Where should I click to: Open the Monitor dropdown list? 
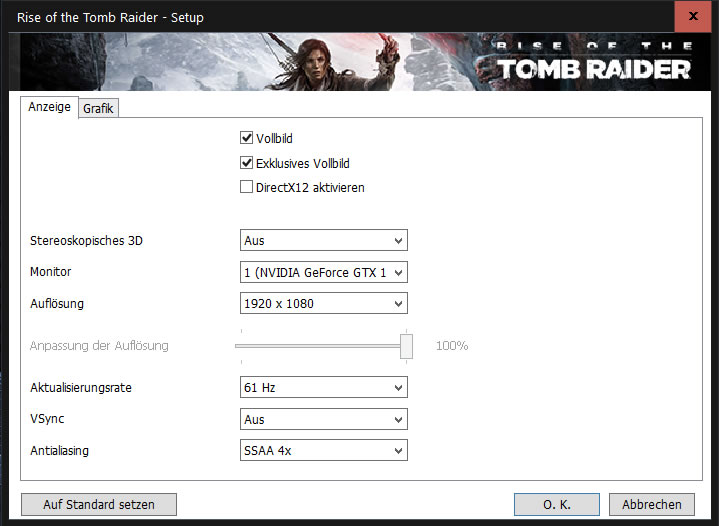324,272
